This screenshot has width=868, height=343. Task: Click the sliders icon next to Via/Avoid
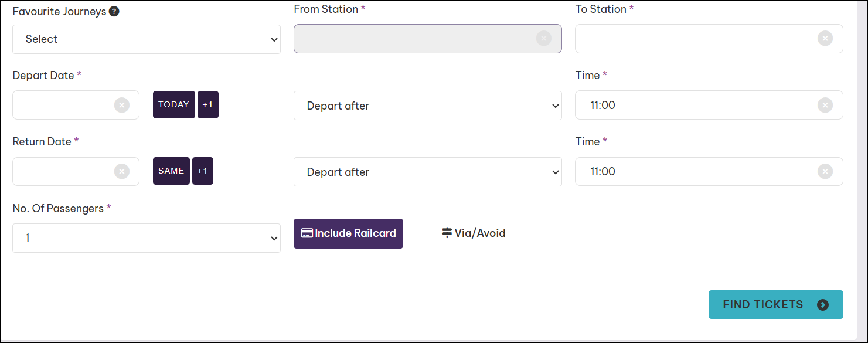[x=446, y=232]
